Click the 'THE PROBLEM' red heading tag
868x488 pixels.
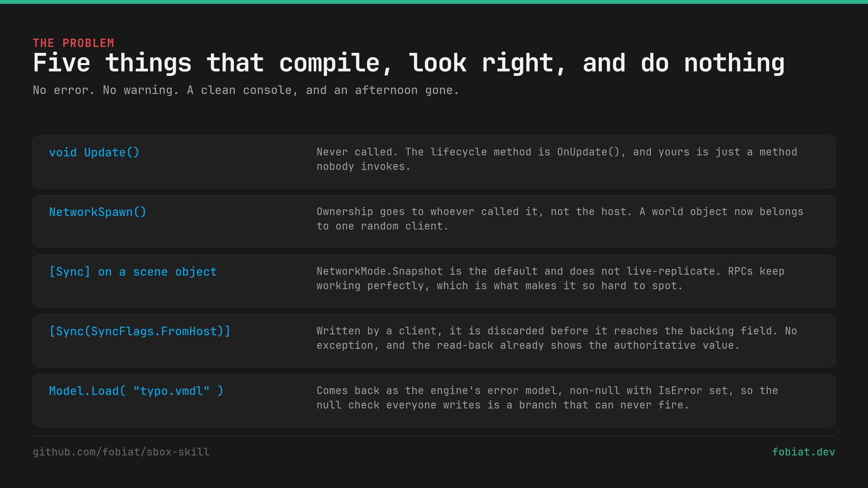pos(73,43)
